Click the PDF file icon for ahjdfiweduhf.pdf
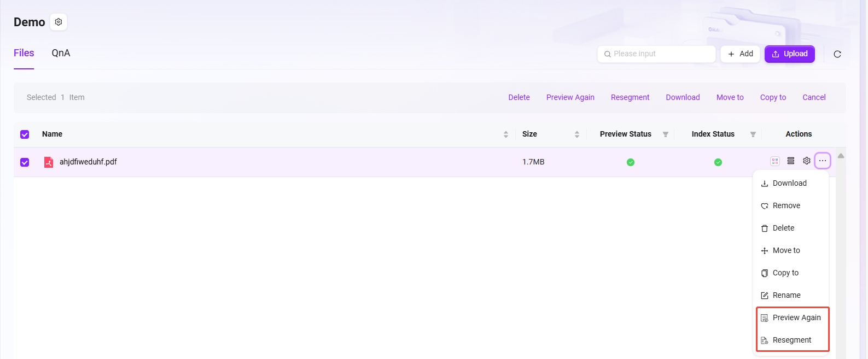 pyautogui.click(x=49, y=162)
